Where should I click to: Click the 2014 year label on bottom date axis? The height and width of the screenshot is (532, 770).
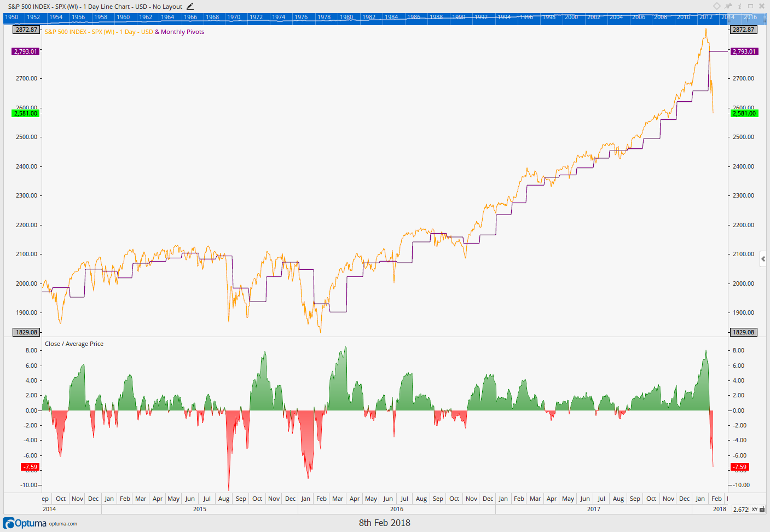coord(49,509)
